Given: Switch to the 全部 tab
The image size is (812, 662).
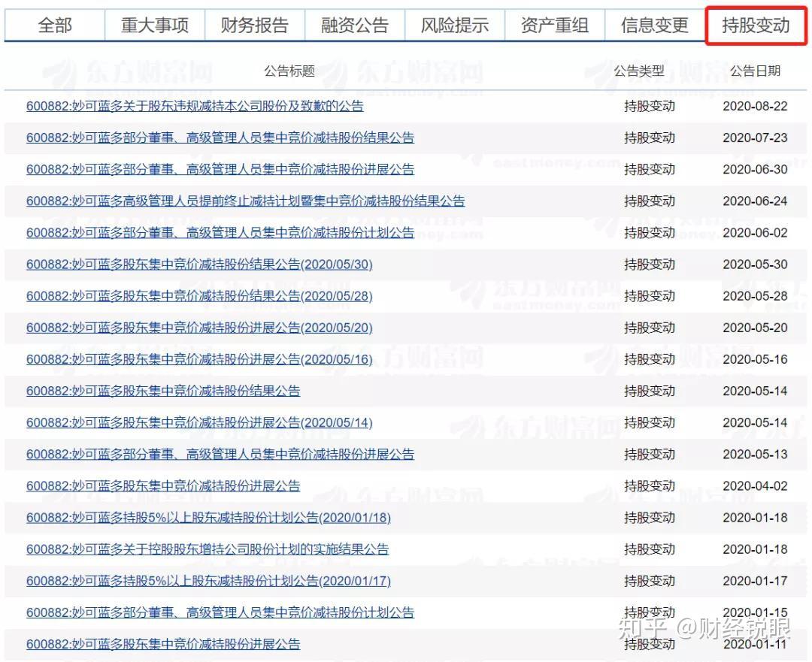Looking at the screenshot, I should pyautogui.click(x=55, y=26).
